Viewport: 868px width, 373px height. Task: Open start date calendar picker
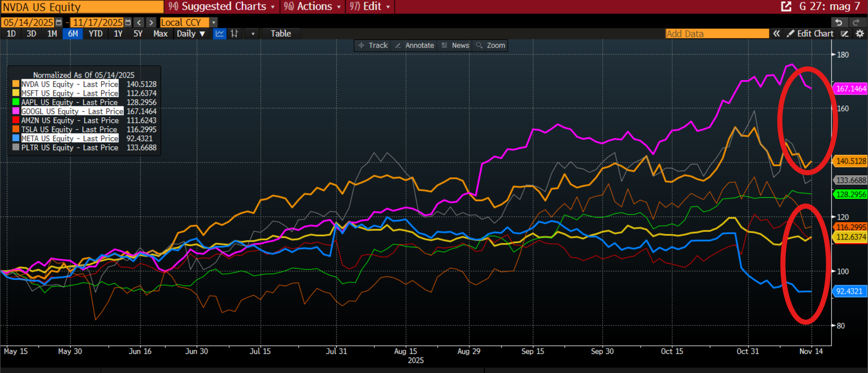point(59,23)
